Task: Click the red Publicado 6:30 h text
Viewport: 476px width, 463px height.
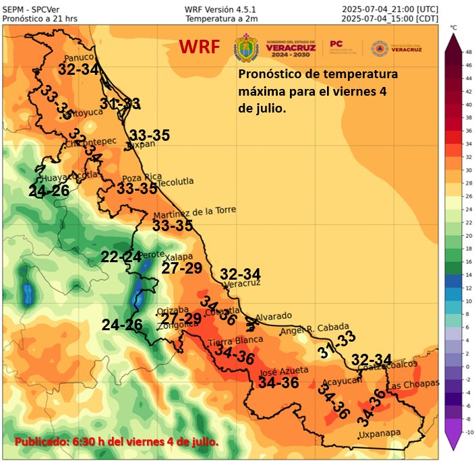Action: pos(117,442)
